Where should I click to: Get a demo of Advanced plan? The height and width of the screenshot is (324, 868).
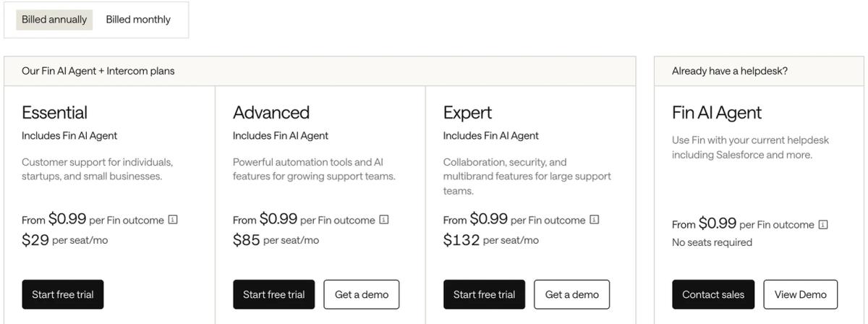click(362, 294)
